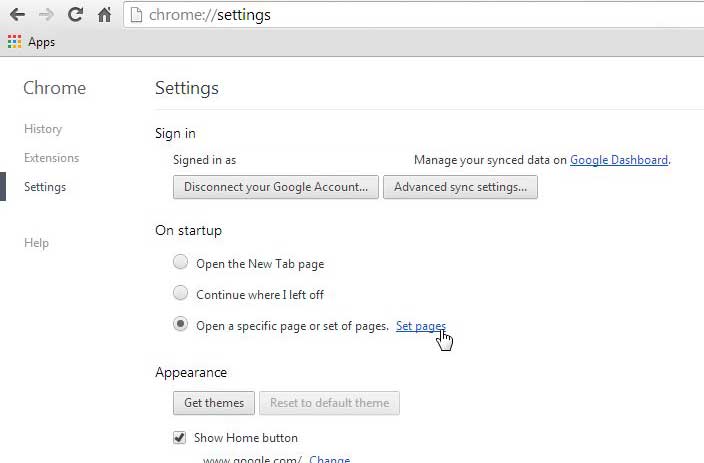Viewport: 704px width, 463px height.
Task: Focus the chrome://settings address bar
Action: coord(413,15)
